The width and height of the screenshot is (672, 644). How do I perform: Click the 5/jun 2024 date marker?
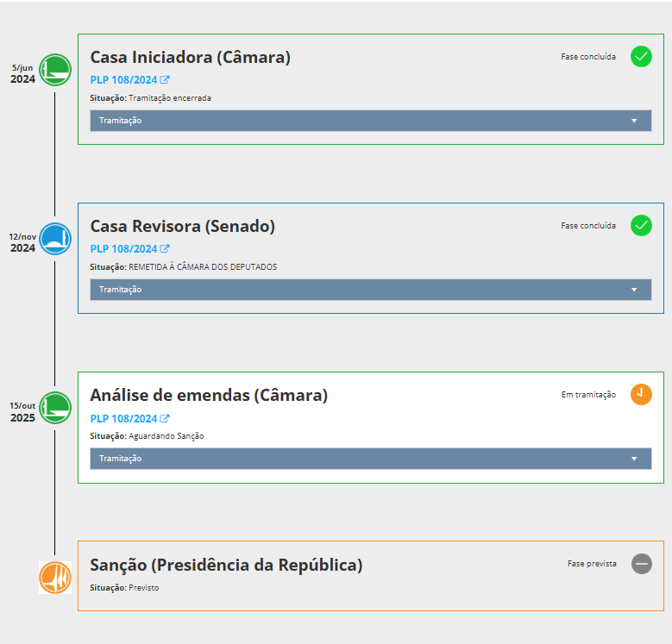tap(22, 73)
